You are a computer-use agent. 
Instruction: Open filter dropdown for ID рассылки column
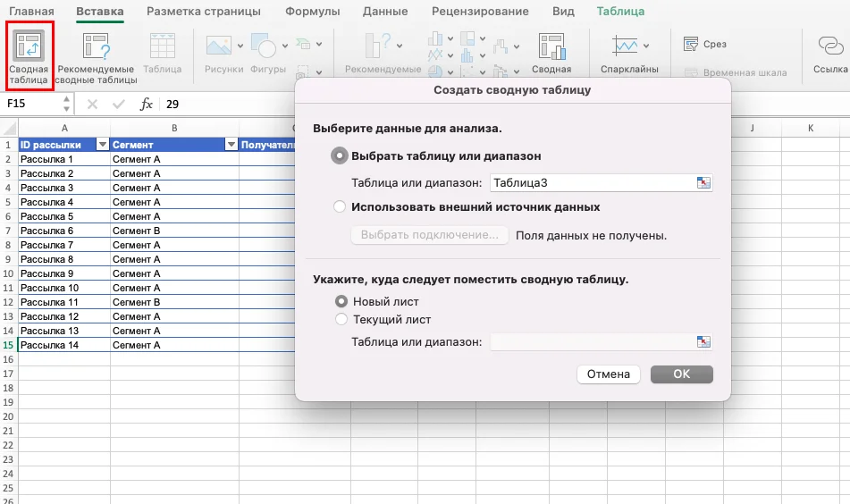[102, 145]
